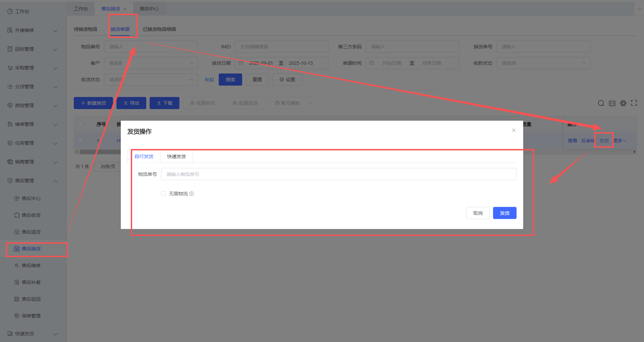The height and width of the screenshot is (342, 644).
Task: Switch to the 快递发货 tab
Action: pyautogui.click(x=176, y=156)
